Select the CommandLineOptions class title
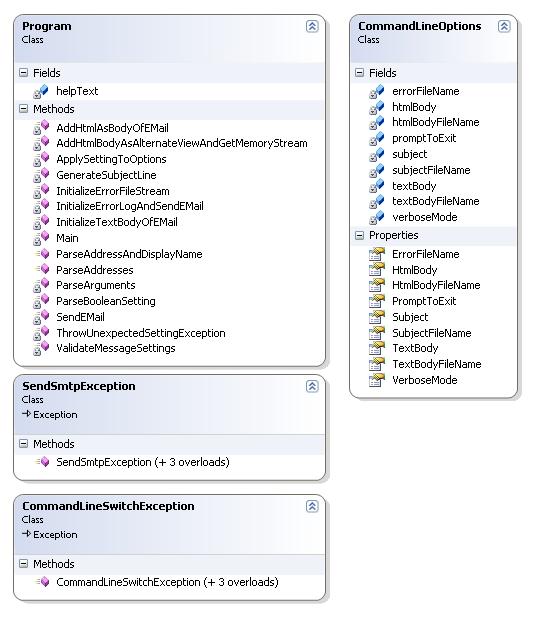The height and width of the screenshot is (620, 540). 419,26
